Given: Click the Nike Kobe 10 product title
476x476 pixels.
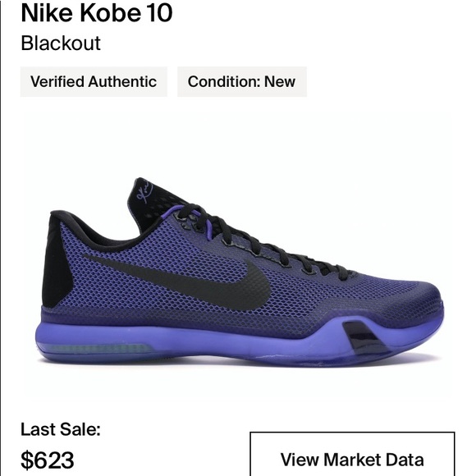Looking at the screenshot, I should 97,13.
